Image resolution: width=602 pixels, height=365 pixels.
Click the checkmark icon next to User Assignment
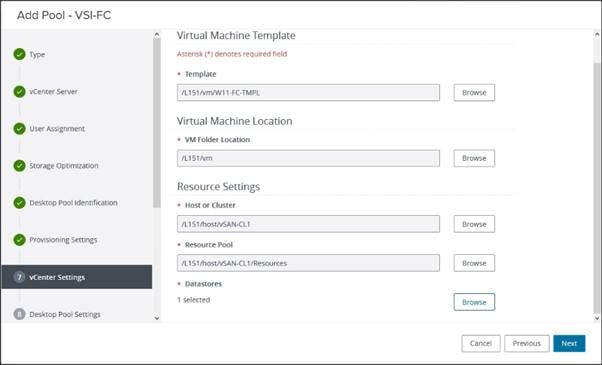pos(19,129)
